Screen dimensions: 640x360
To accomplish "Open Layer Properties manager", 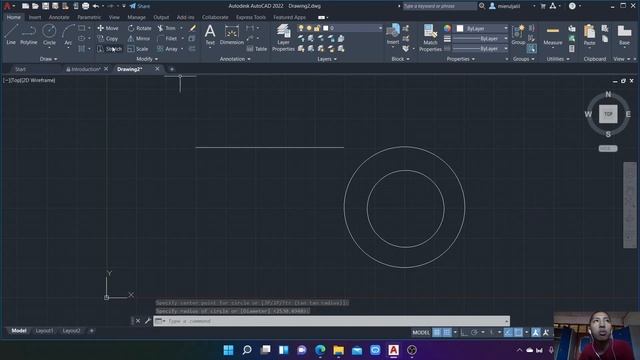I will pyautogui.click(x=283, y=37).
